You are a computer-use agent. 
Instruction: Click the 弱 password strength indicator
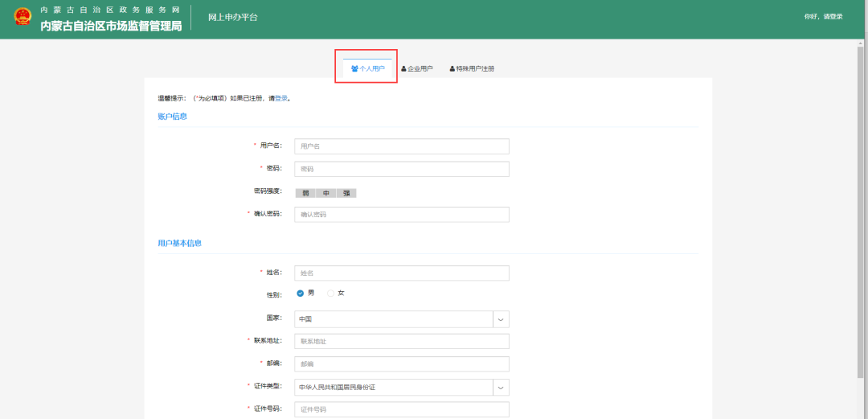click(305, 194)
